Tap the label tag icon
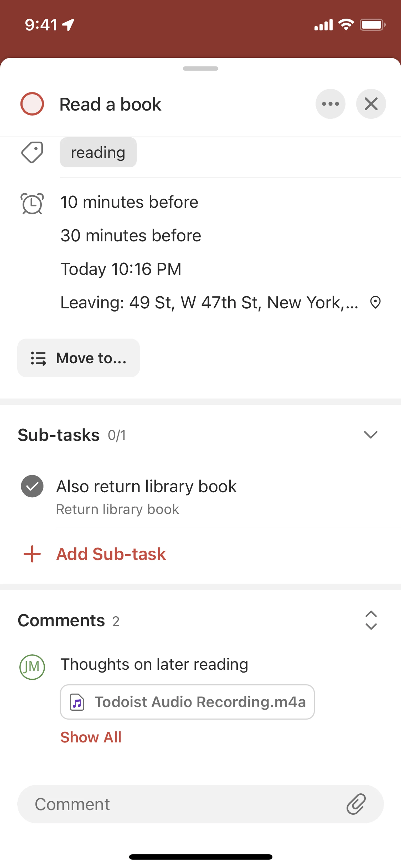 [x=32, y=152]
